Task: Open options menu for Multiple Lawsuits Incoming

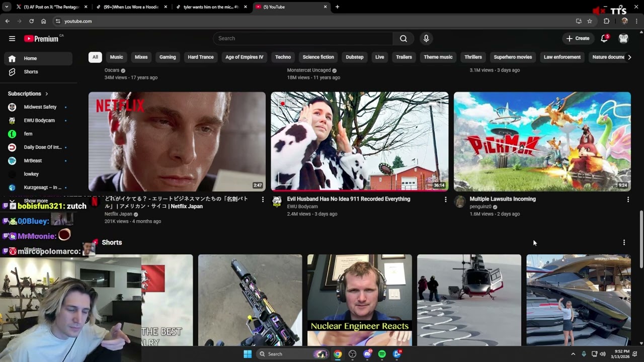Action: pos(628,200)
